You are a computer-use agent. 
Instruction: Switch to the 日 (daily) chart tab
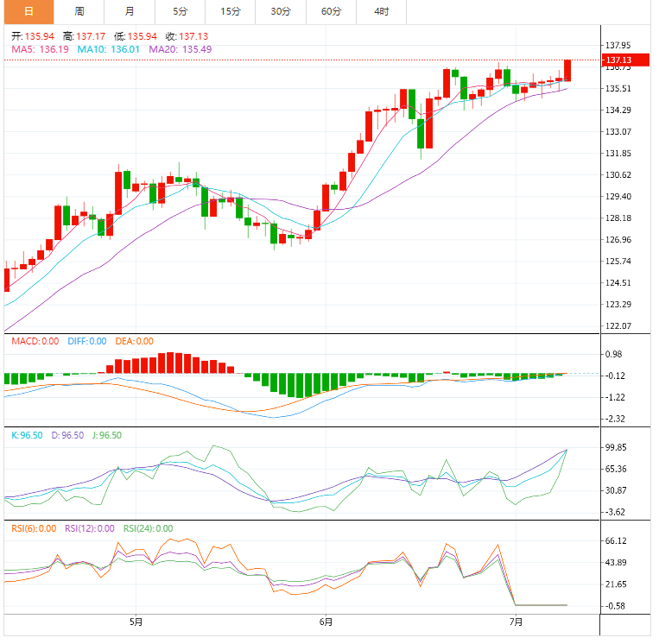point(28,11)
